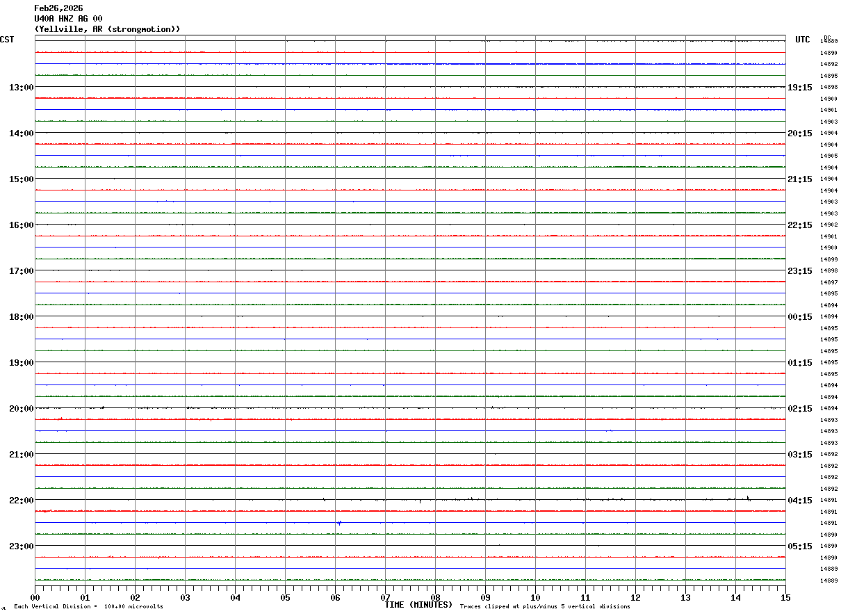The image size is (841, 616).
Task: Click minute 15 on the time axis
Action: [785, 598]
